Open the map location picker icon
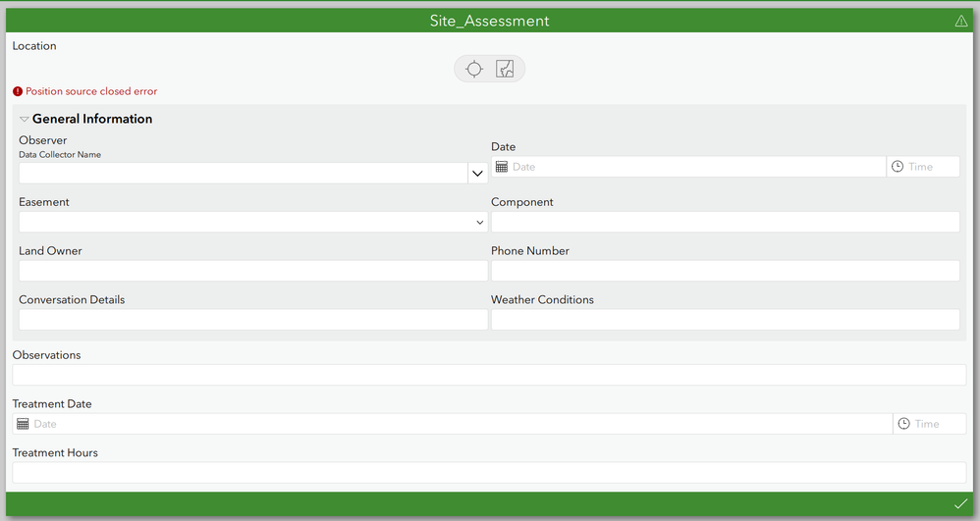 tap(505, 69)
